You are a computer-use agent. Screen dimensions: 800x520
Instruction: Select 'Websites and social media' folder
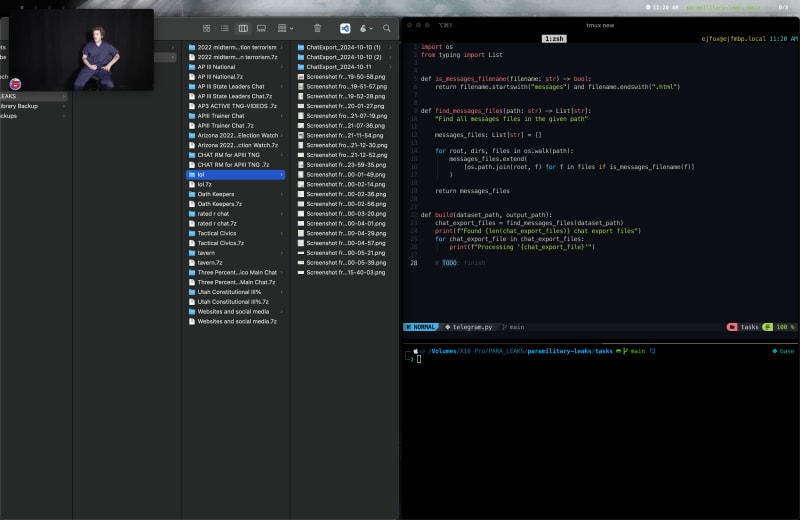(x=236, y=312)
